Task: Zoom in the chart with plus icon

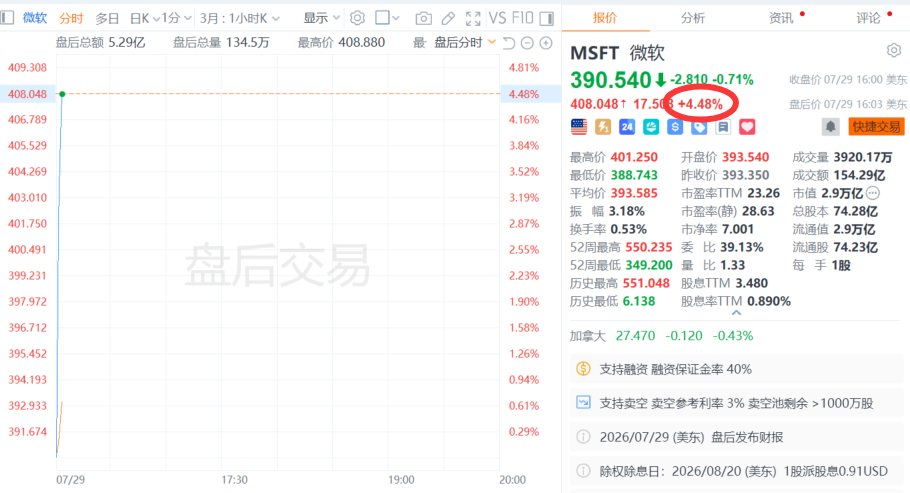Action: (546, 43)
